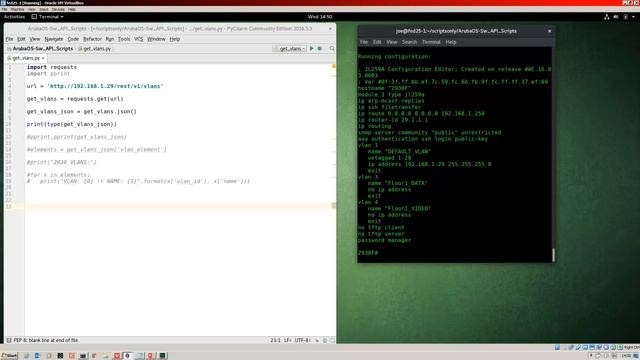Click network icon in GNOME top bar
Screen dimensions: 640x360
point(607,17)
